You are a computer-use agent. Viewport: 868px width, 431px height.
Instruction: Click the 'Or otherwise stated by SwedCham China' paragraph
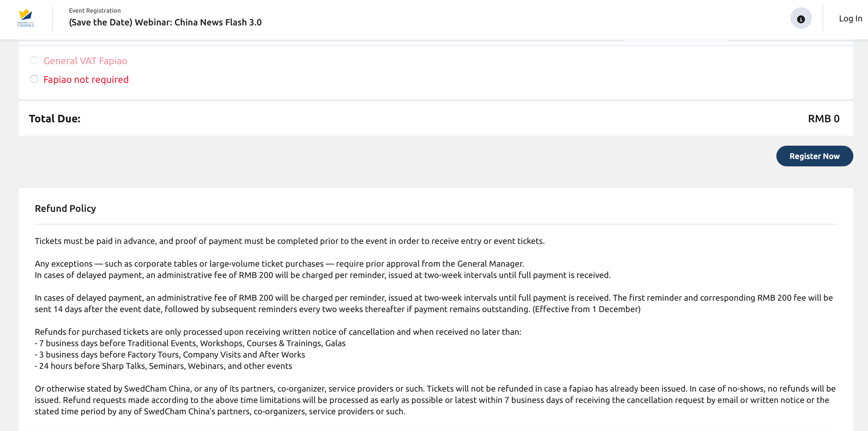coord(435,400)
